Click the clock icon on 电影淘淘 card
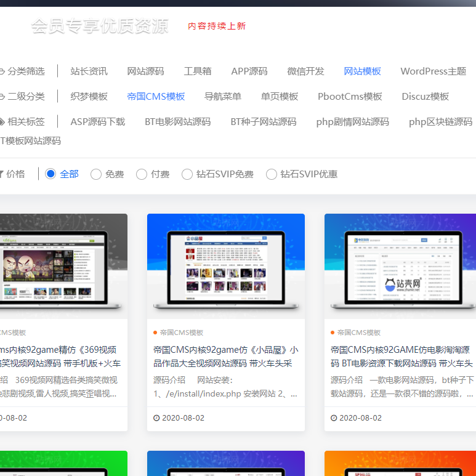This screenshot has width=476, height=476. 334,418
